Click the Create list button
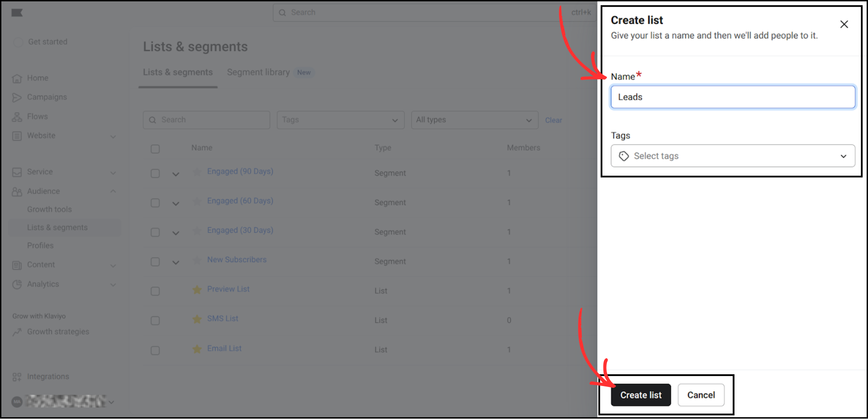Image resolution: width=868 pixels, height=419 pixels. click(x=640, y=394)
